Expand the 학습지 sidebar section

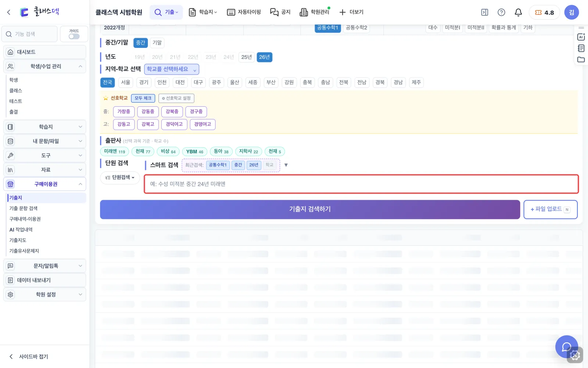point(45,127)
